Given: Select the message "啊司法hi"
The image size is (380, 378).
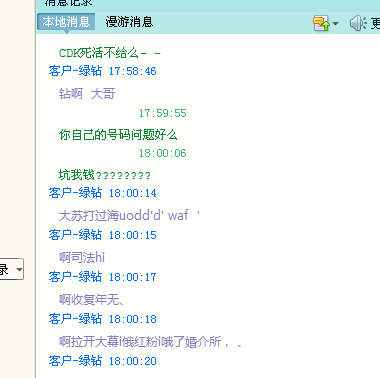Looking at the screenshot, I should click(x=82, y=257).
